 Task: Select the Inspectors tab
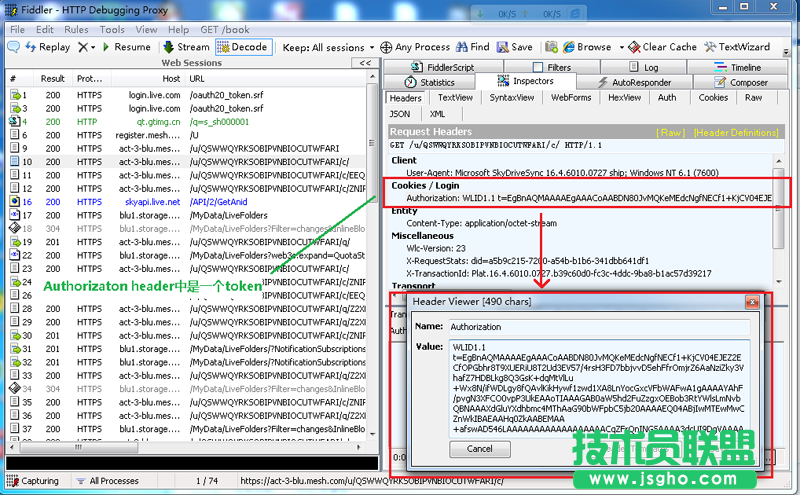526,81
